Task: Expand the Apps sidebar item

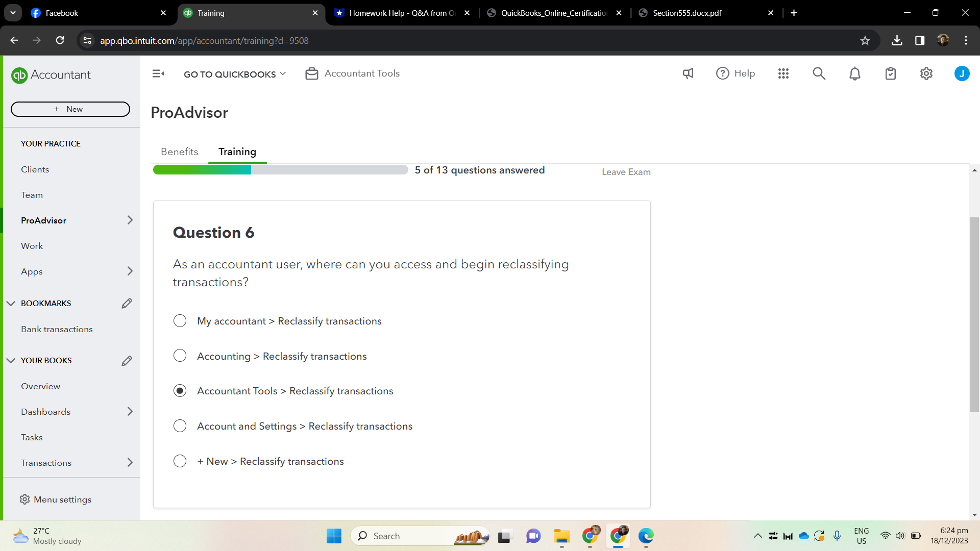Action: [x=130, y=271]
